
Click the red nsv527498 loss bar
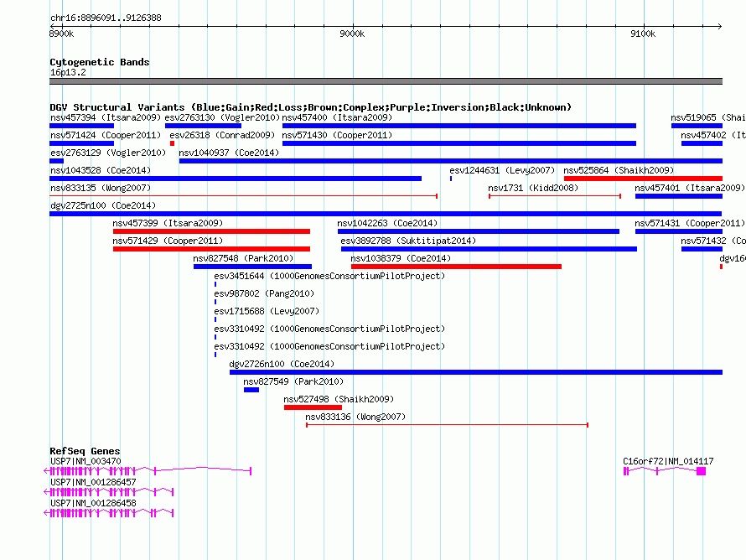coord(313,407)
